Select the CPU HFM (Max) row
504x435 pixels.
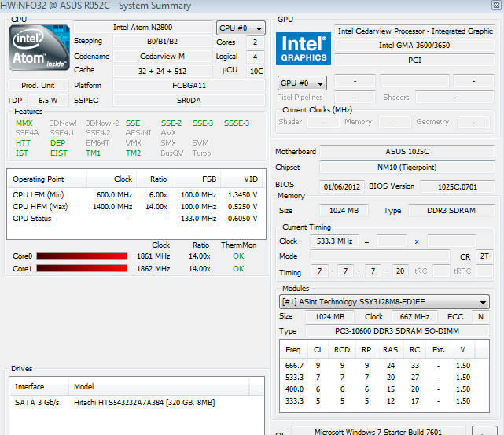(x=135, y=207)
